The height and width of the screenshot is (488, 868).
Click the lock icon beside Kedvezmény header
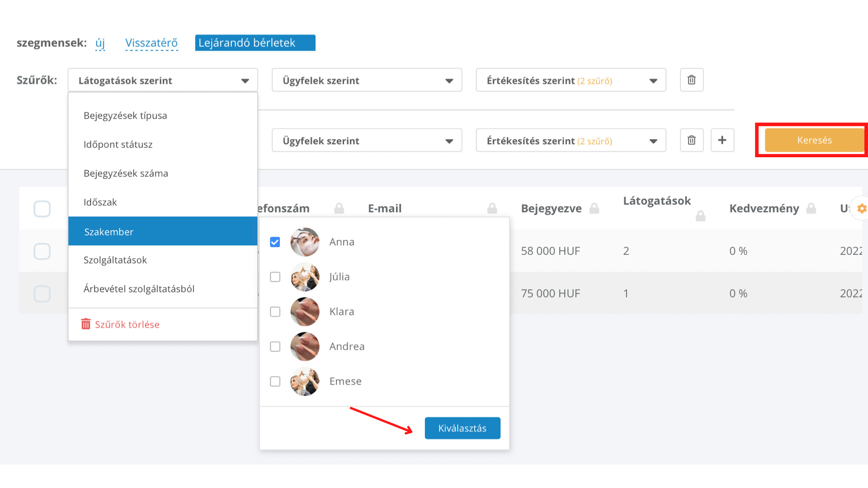(811, 208)
